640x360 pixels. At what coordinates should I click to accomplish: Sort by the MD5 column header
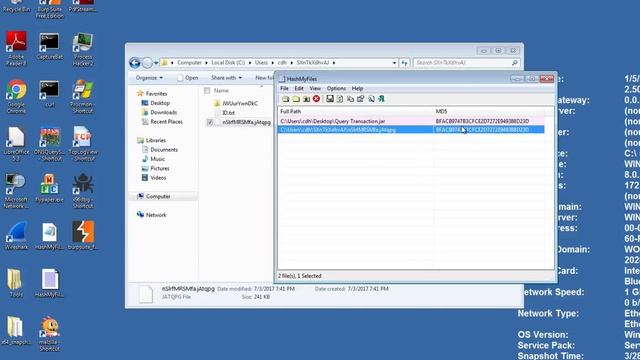[x=489, y=111]
